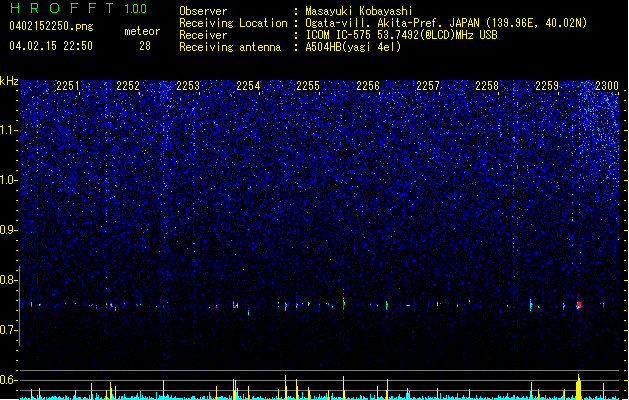Click the 2251 time marker
Screen dimensions: 629x400
pyautogui.click(x=68, y=86)
